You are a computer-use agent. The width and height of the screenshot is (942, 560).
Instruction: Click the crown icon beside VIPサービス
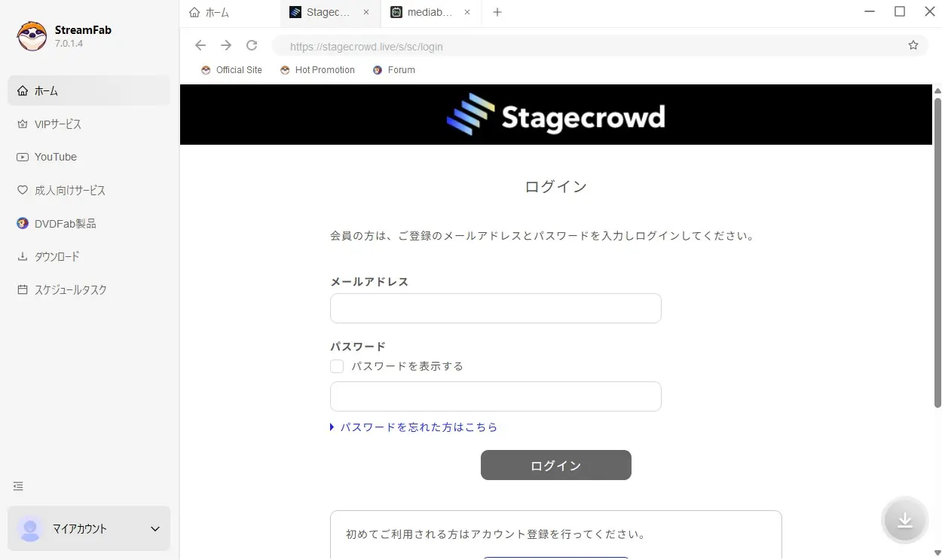pos(22,124)
